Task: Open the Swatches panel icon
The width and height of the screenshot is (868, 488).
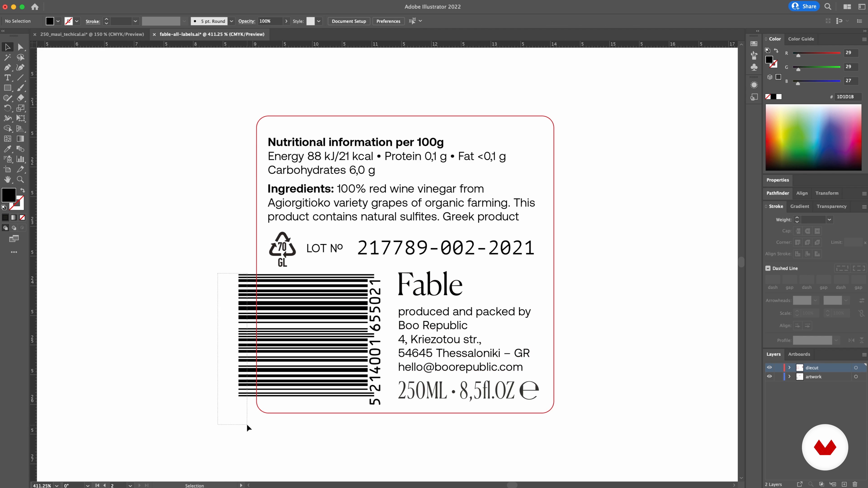Action: click(754, 44)
